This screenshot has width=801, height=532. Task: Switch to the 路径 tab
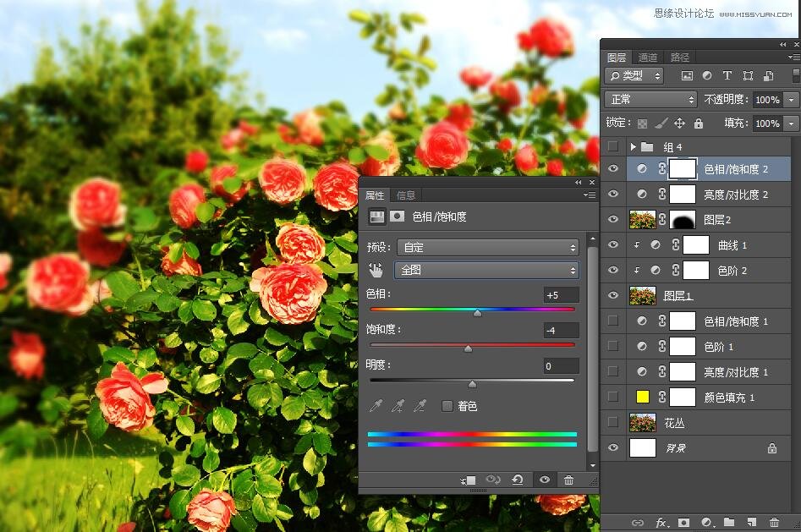click(680, 58)
